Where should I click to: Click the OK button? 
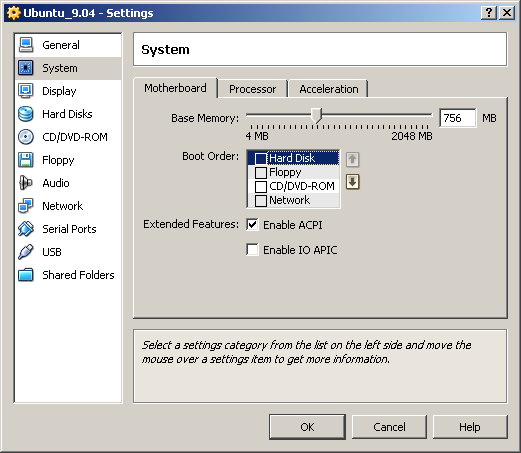307,427
